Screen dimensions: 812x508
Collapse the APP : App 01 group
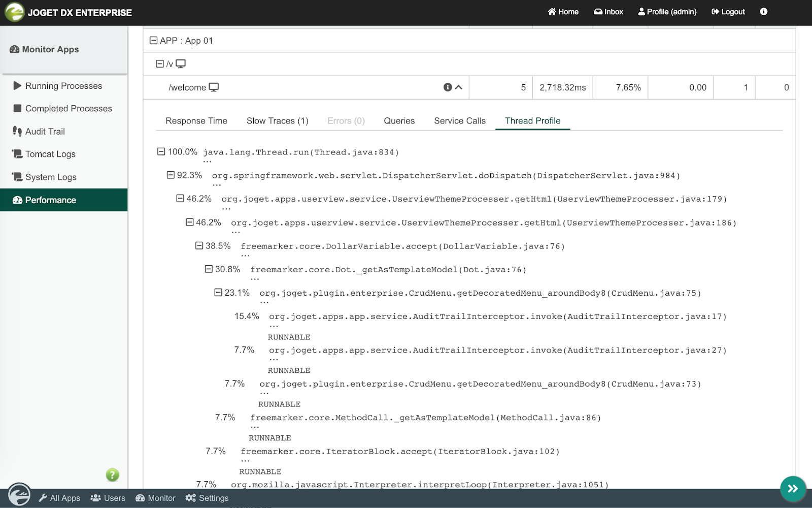pyautogui.click(x=153, y=40)
